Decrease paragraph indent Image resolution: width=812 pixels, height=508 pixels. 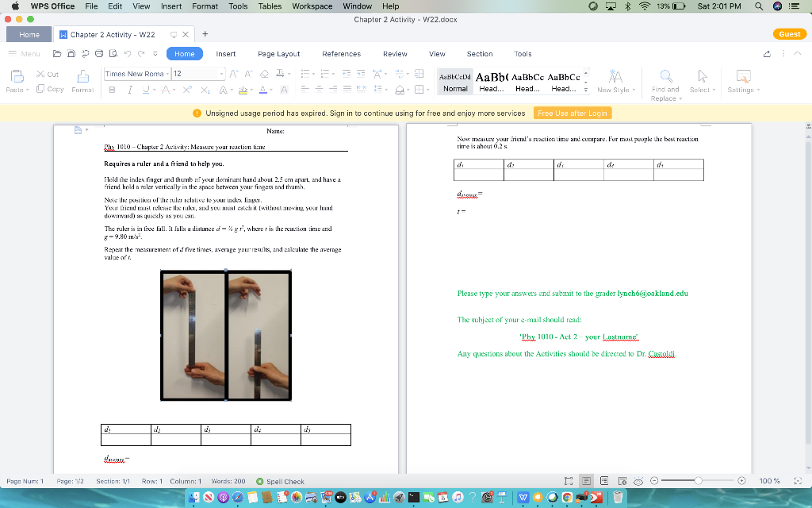pyautogui.click(x=347, y=74)
